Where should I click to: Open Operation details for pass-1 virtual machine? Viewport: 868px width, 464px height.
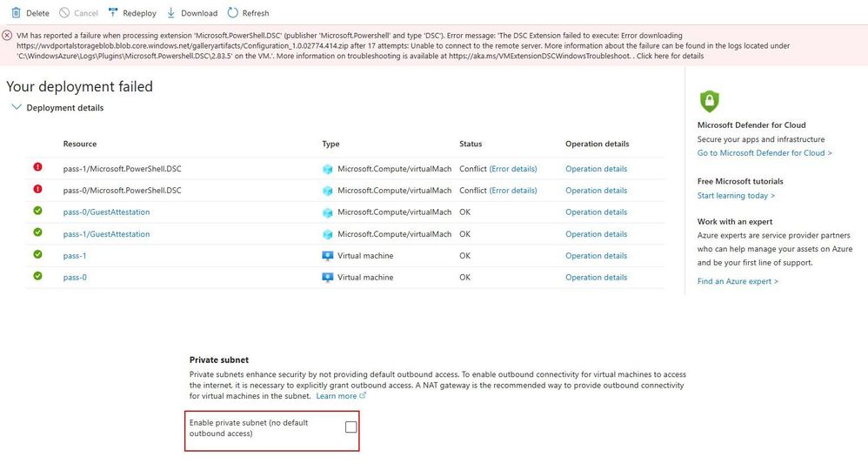596,256
